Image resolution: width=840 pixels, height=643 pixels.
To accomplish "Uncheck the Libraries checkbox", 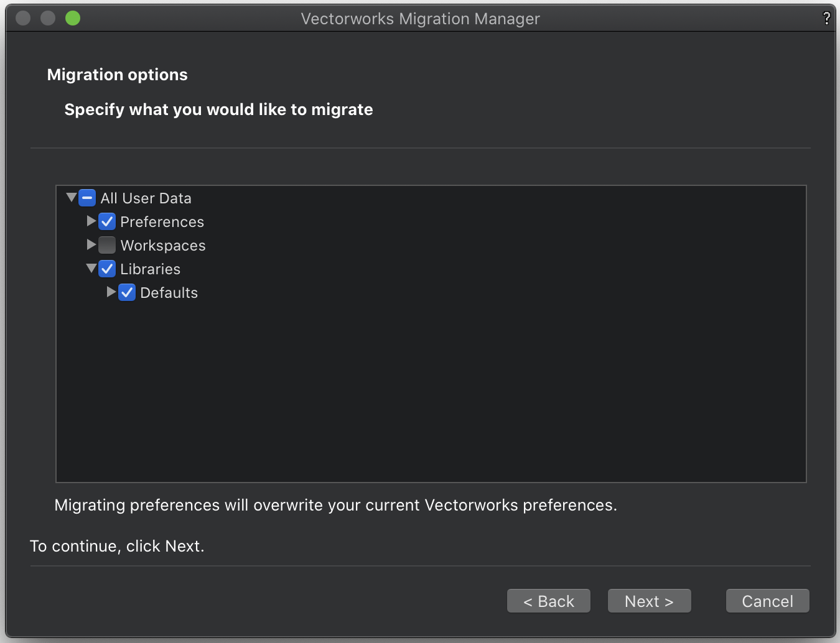I will 107,269.
